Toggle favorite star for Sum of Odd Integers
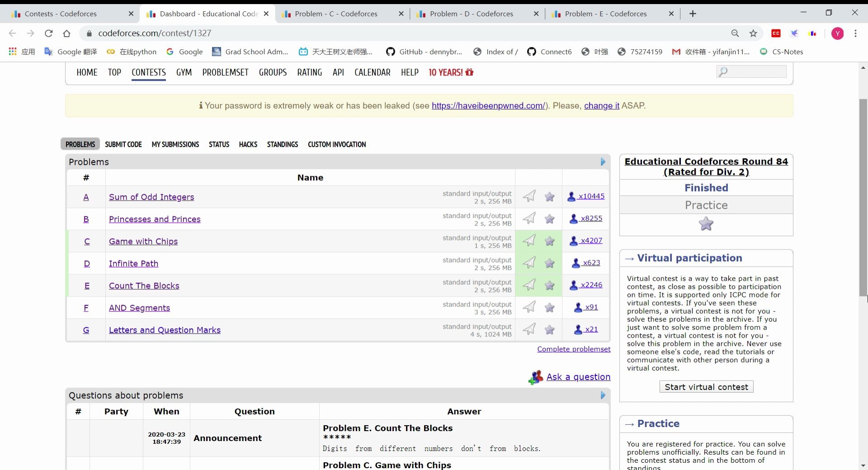Image resolution: width=868 pixels, height=470 pixels. [550, 197]
